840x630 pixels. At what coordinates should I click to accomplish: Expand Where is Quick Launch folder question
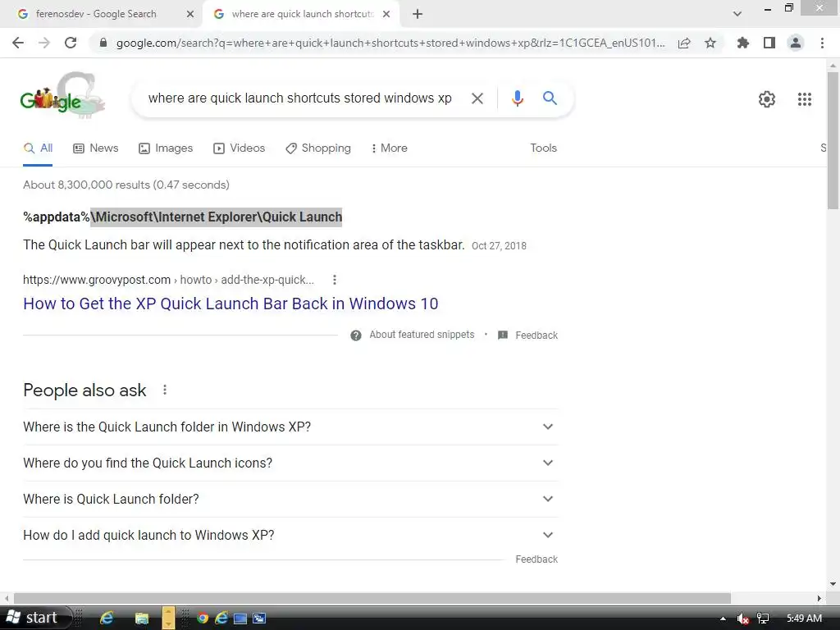coord(290,500)
